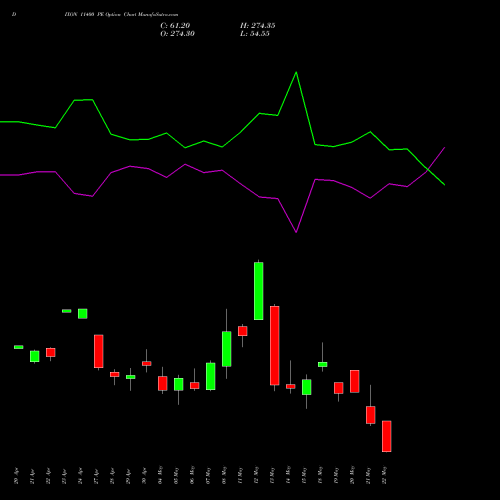Select the 04 May date label
500x500 pixels.
(161, 475)
